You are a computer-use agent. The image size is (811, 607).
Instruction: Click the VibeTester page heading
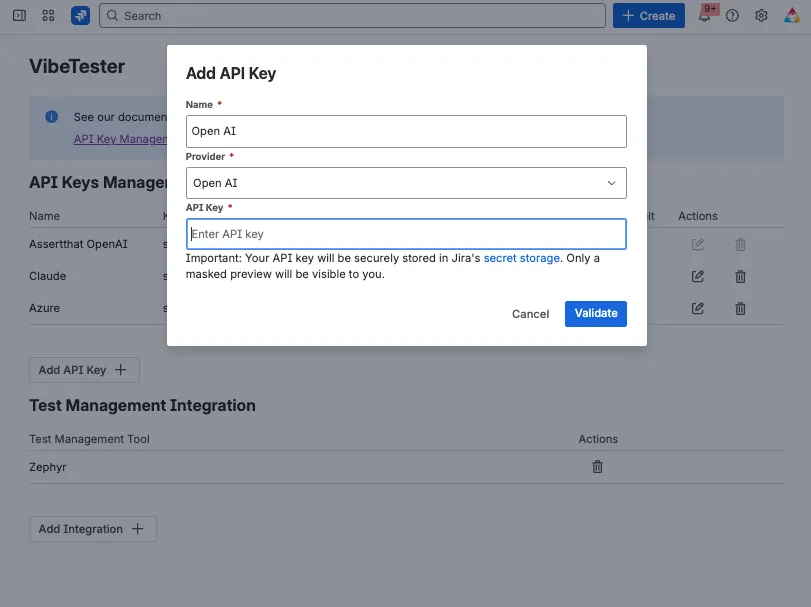pos(77,66)
